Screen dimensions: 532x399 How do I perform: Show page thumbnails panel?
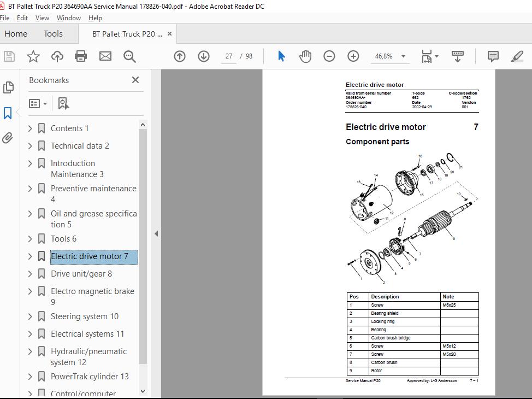(8, 87)
